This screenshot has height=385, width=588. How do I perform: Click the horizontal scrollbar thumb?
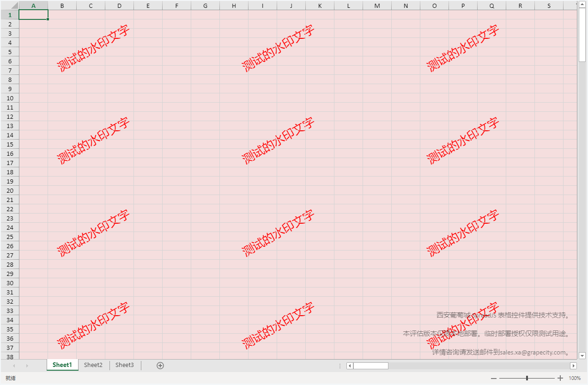tap(370, 366)
